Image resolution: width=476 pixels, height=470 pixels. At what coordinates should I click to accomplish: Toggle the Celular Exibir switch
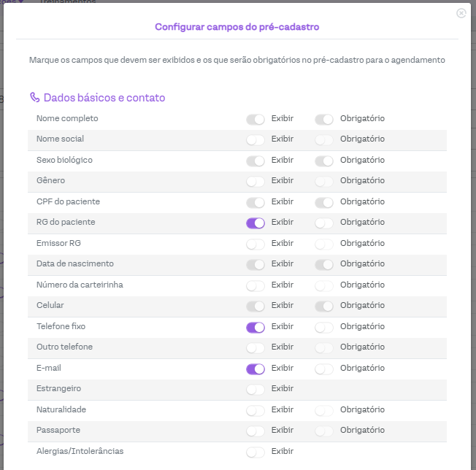tap(256, 306)
